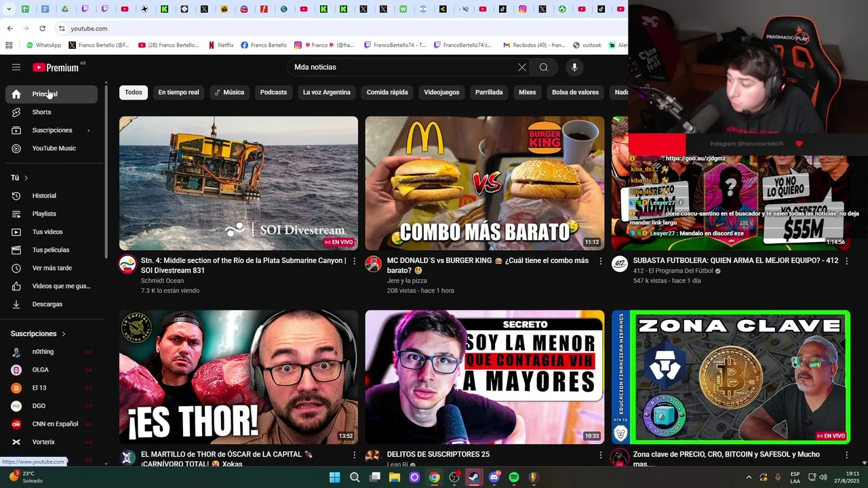Open options menu for MC DONALD'S video

click(600, 261)
